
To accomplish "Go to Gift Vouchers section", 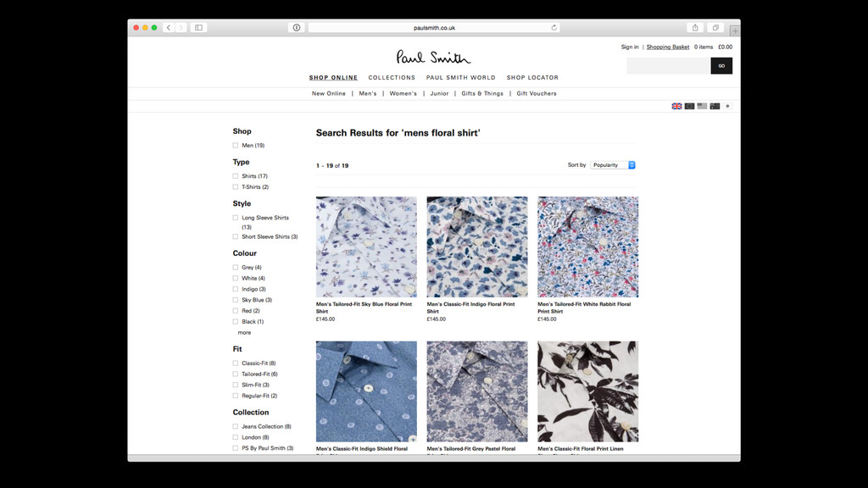I will pyautogui.click(x=537, y=93).
